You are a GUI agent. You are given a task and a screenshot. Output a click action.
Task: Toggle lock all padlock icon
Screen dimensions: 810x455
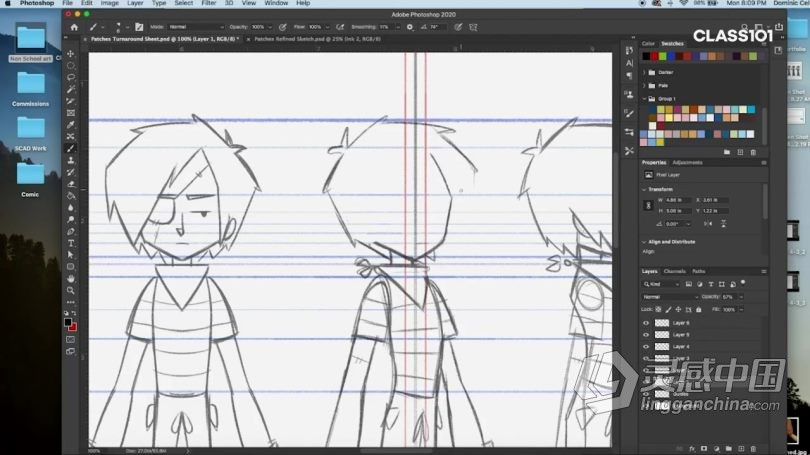click(698, 309)
